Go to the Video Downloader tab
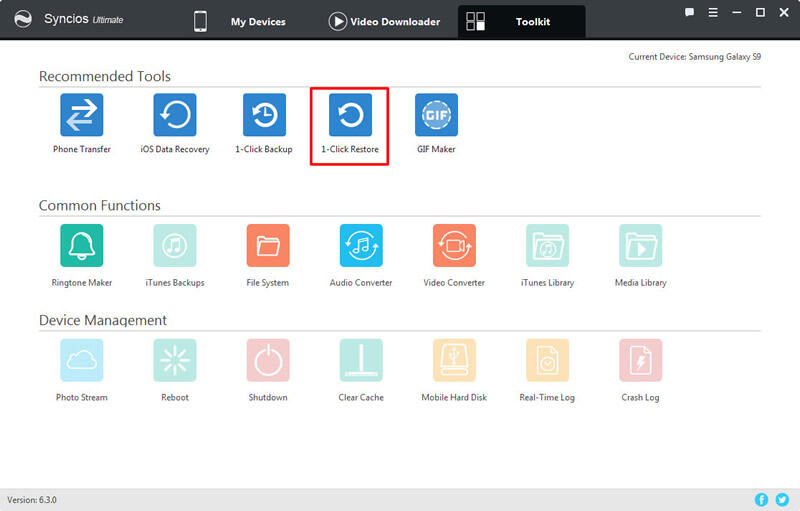 [383, 21]
